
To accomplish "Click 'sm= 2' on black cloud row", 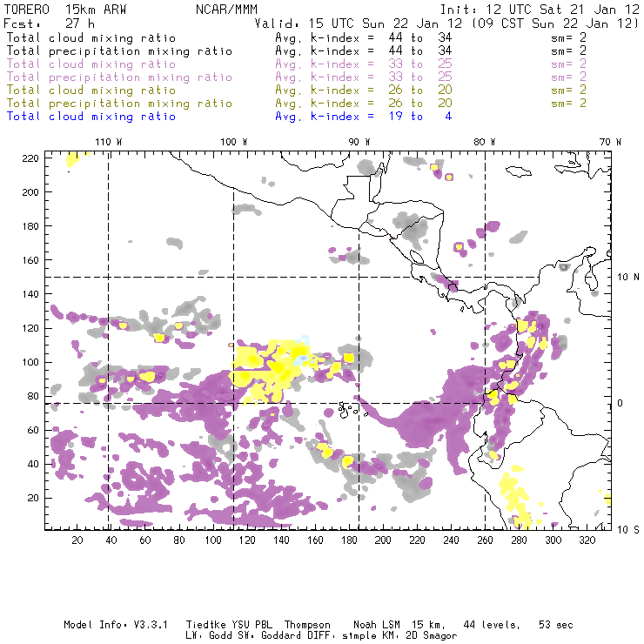I will pyautogui.click(x=568, y=37).
